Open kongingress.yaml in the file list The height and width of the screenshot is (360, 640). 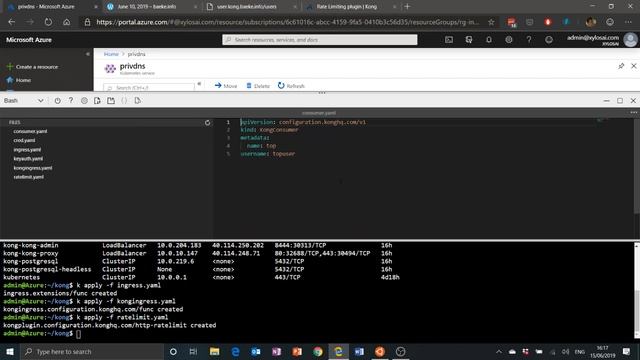(33, 168)
